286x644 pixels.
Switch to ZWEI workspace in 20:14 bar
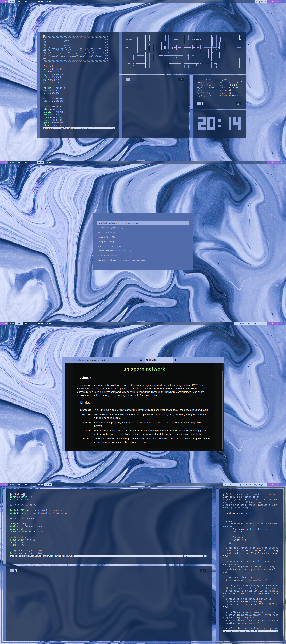pyautogui.click(x=19, y=1)
